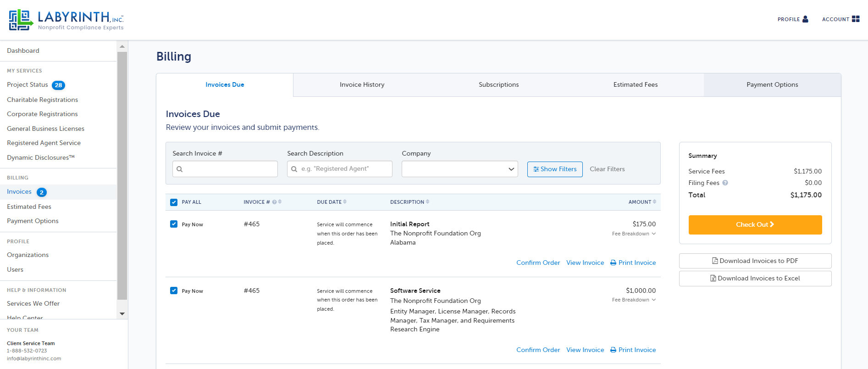Click the Labyrinth Inc. logo
Screen dimensions: 868x369
66,20
